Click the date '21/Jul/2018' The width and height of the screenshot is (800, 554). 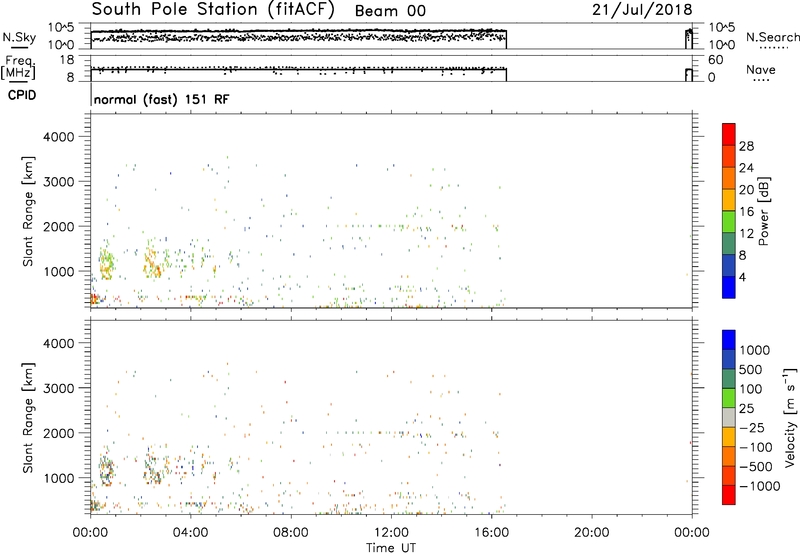[x=642, y=10]
